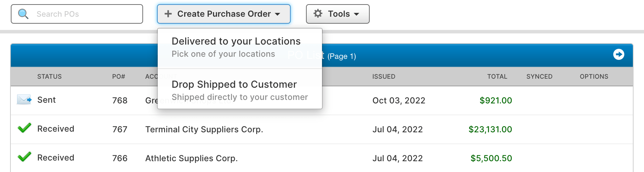This screenshot has width=644, height=172.
Task: Click the plus icon on Create Purchase Order
Action: click(168, 14)
